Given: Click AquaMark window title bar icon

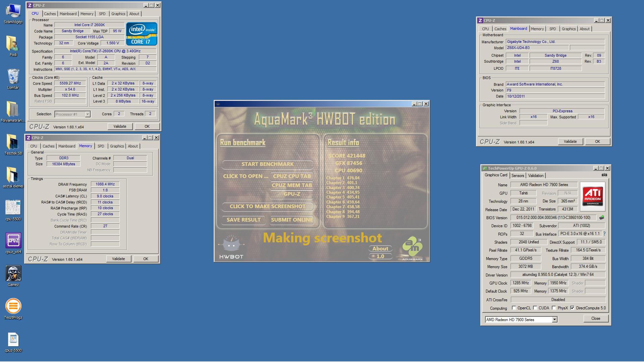Looking at the screenshot, I should coord(218,104).
